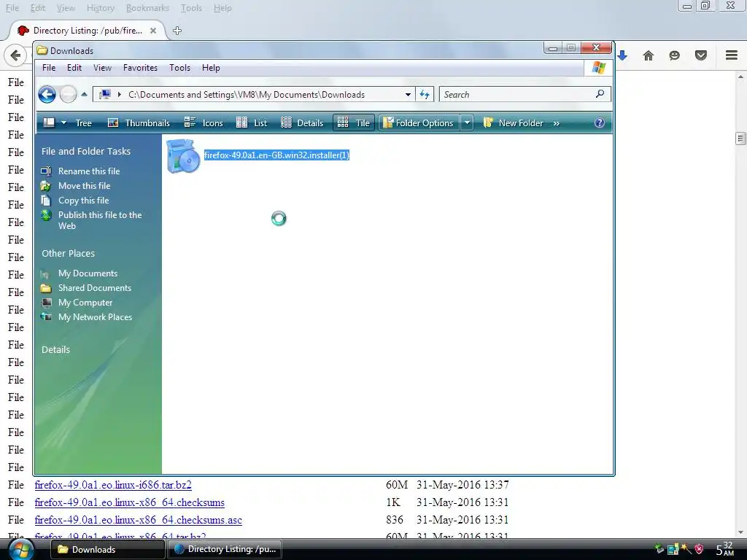747x560 pixels.
Task: Open the address bar path dropdown
Action: (x=408, y=94)
